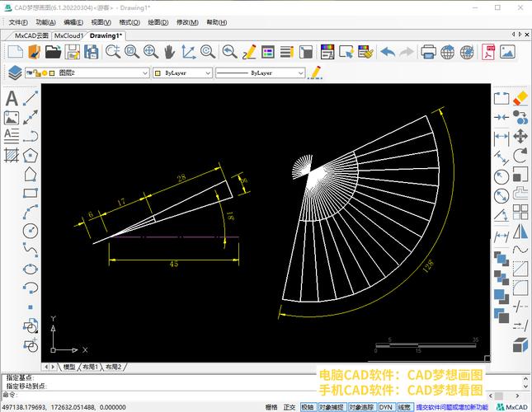Click the zoom previous magnifier icon
The height and width of the screenshot is (412, 532).
tap(229, 52)
